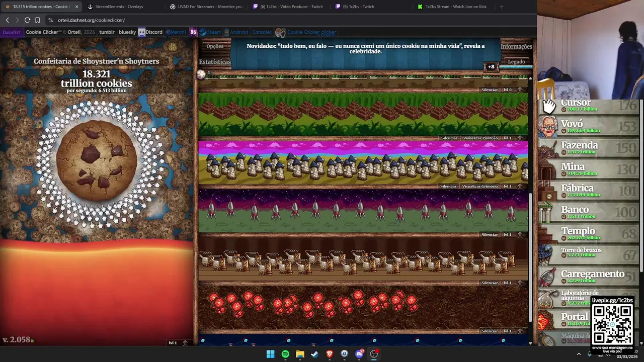
Task: Open the bluesky link
Action: (x=127, y=32)
